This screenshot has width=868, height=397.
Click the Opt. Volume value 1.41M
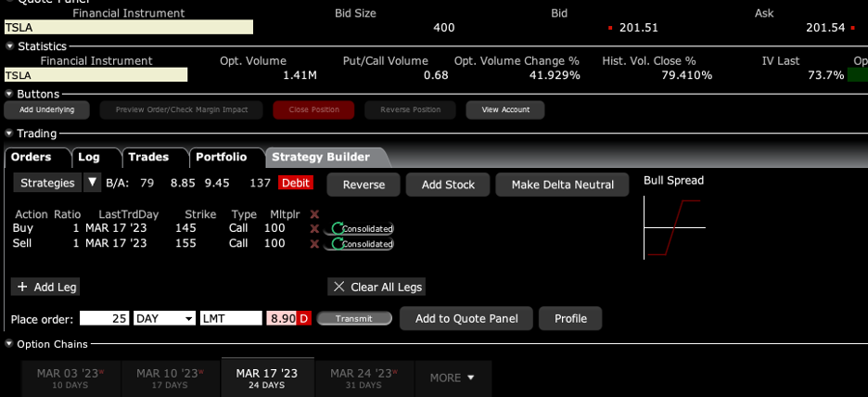click(x=300, y=75)
